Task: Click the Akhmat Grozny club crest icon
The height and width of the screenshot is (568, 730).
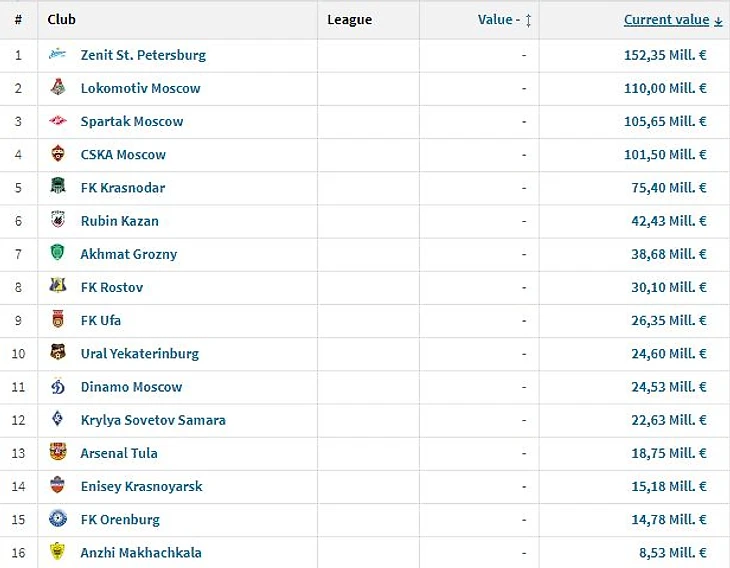Action: [x=58, y=253]
